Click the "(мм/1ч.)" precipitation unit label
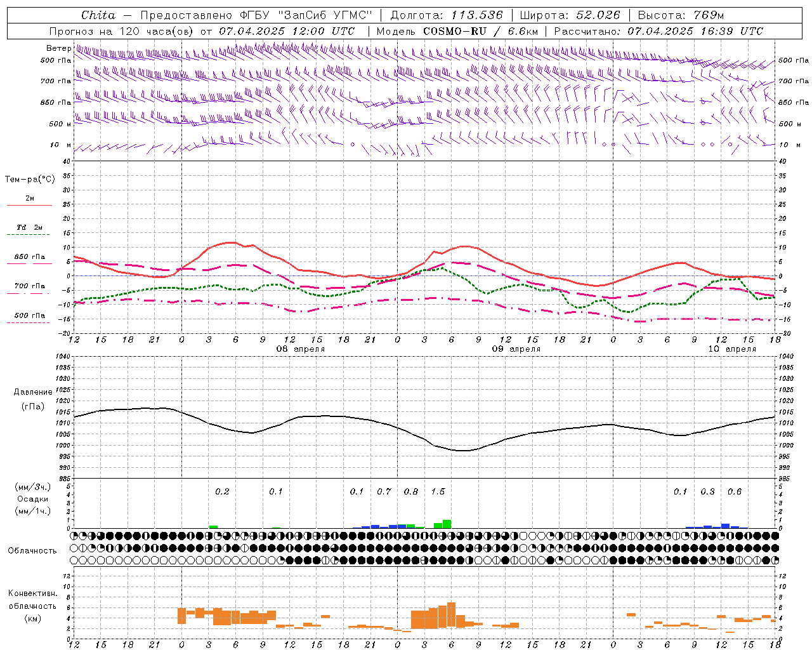Image resolution: width=812 pixels, height=650 pixels. (33, 511)
